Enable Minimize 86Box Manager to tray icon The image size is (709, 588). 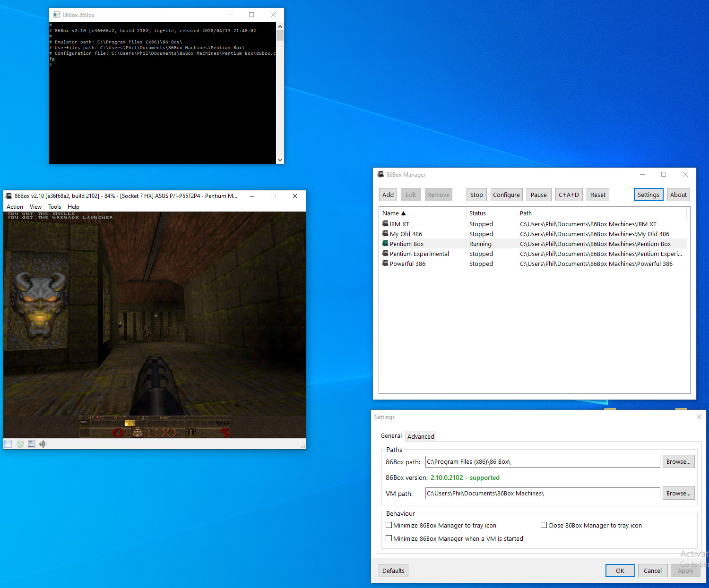click(x=389, y=525)
